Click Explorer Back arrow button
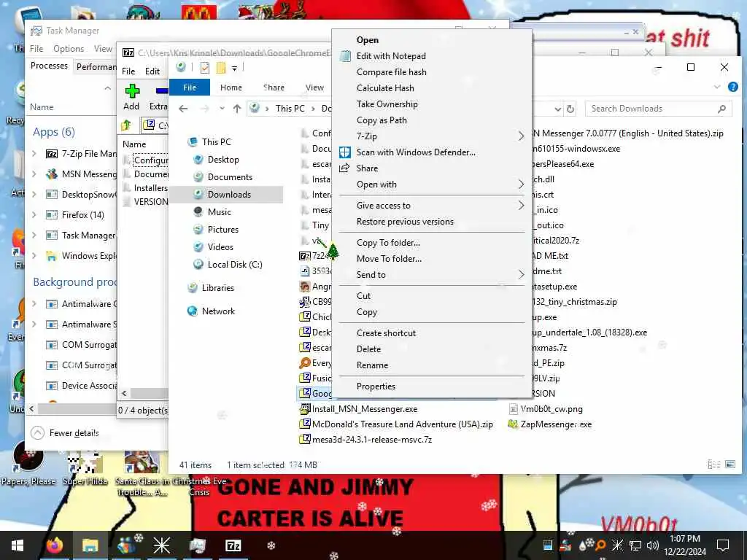747x560 pixels. [183, 109]
